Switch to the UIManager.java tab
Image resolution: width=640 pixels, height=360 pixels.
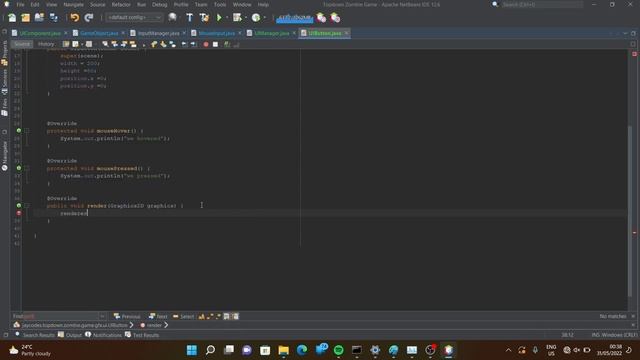pos(272,33)
